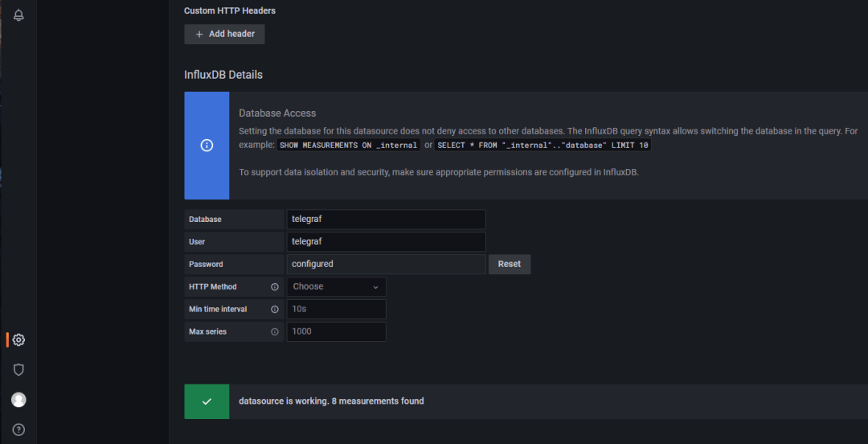Open the HTTP Method dropdown

[x=336, y=286]
